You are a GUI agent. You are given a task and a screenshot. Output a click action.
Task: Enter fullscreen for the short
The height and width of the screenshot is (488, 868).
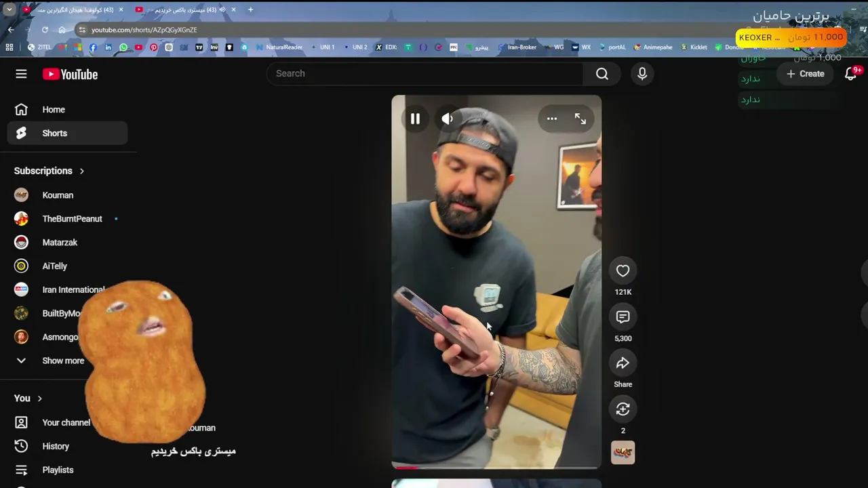(x=580, y=119)
